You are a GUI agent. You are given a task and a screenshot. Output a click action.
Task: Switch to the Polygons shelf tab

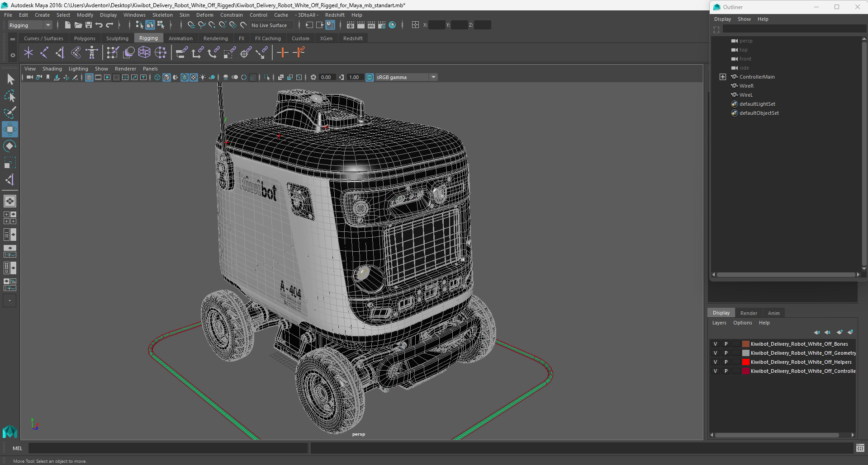(x=85, y=38)
